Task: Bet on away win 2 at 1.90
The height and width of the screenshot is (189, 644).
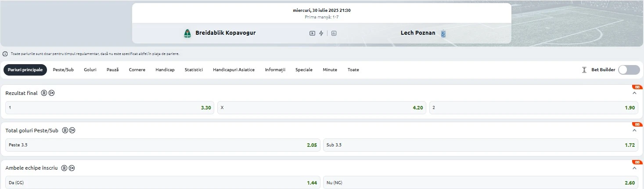Action: tap(534, 108)
